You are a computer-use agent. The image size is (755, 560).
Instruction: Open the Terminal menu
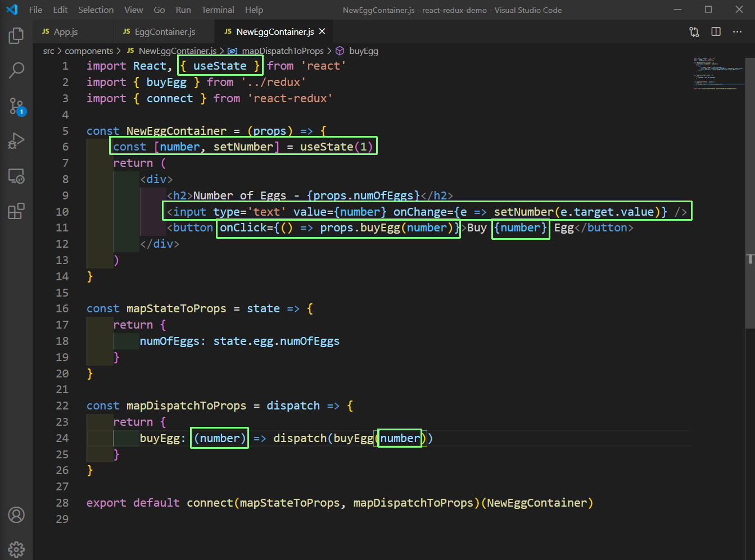[218, 10]
